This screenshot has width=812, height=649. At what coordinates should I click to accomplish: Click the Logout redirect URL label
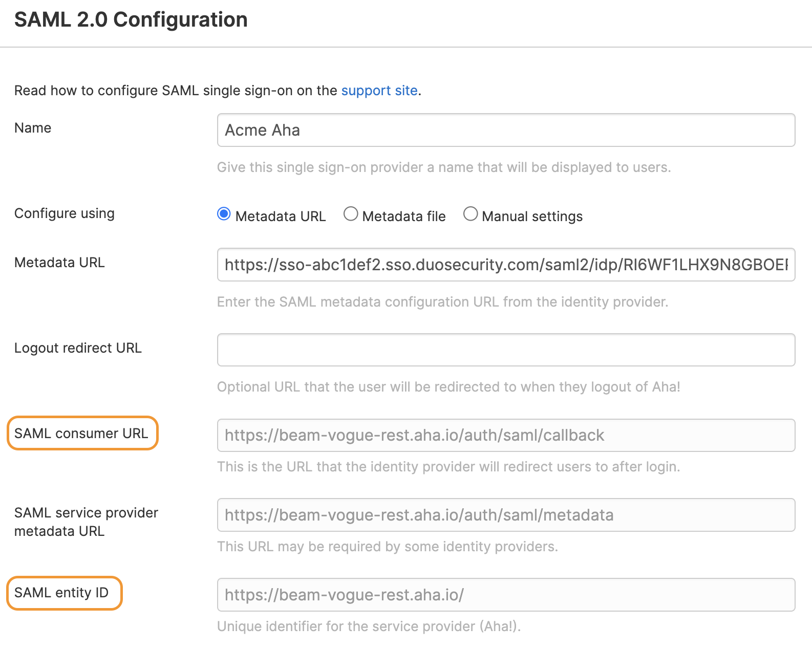[x=78, y=348]
